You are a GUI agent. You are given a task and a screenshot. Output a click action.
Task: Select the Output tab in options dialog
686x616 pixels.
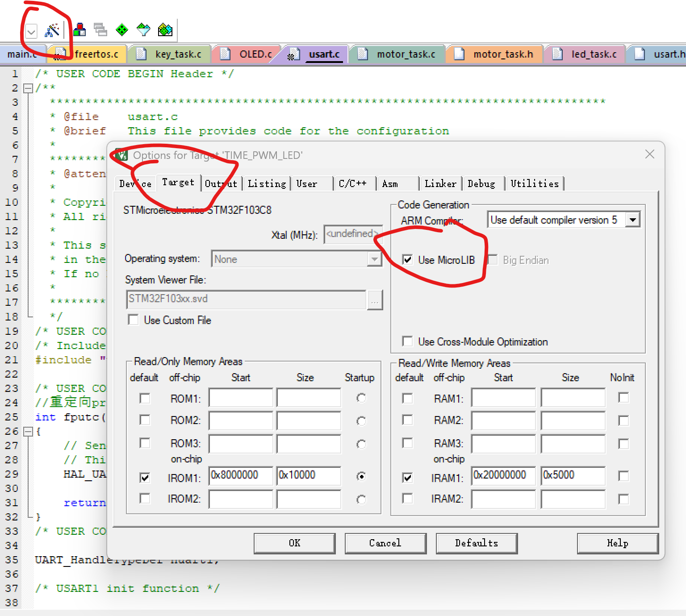click(x=221, y=183)
